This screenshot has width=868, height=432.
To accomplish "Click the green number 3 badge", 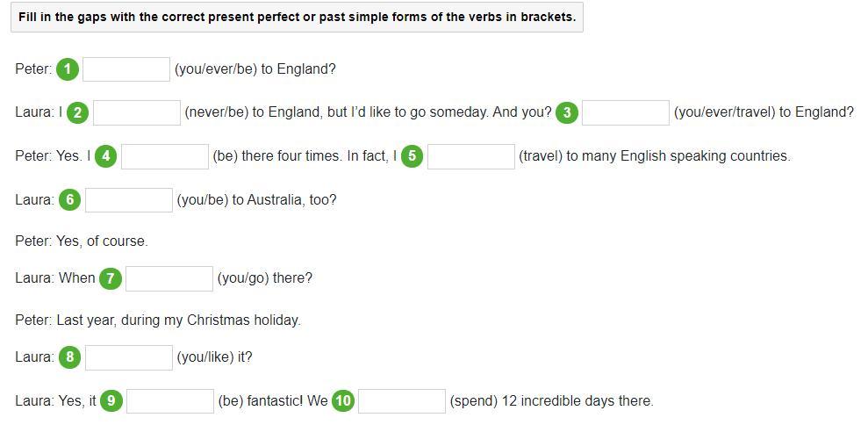I will click(x=567, y=112).
